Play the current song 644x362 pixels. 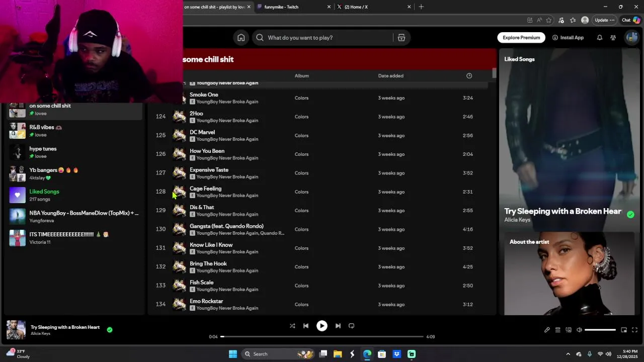pos(322,326)
